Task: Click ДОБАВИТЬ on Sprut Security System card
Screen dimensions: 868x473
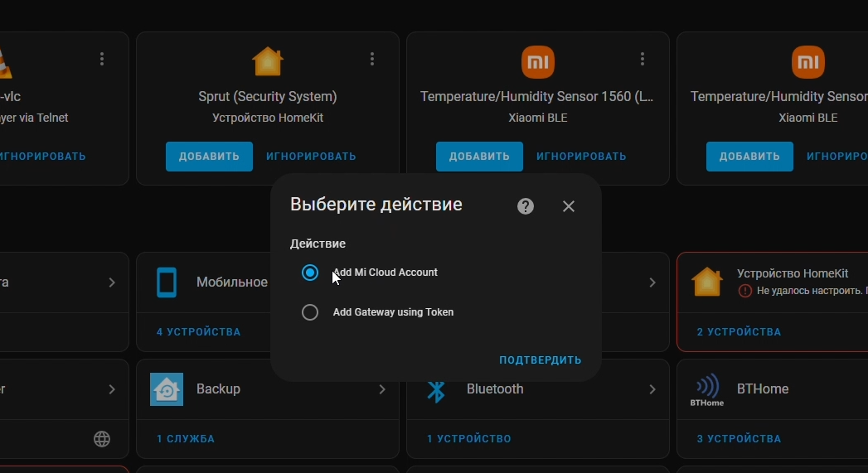Action: 209,157
